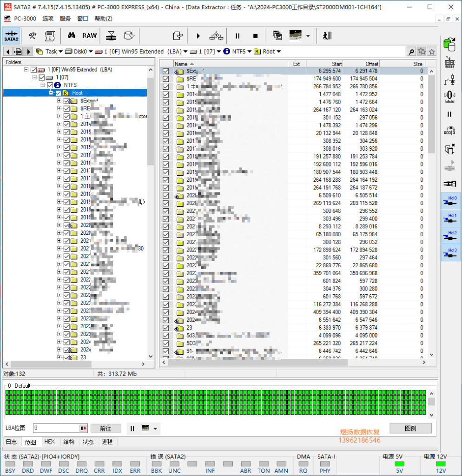Viewport: 462px width, 476px height.
Task: Click the disk with arrow icon
Action: 129,36
